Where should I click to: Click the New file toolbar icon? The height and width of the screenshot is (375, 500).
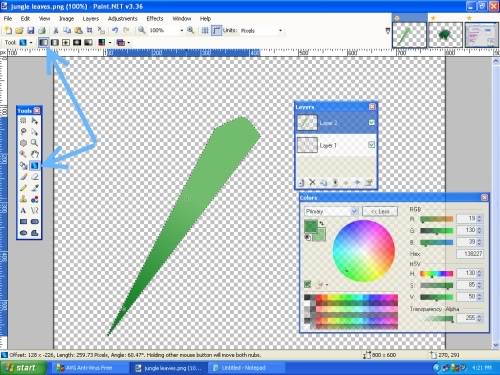coord(8,30)
